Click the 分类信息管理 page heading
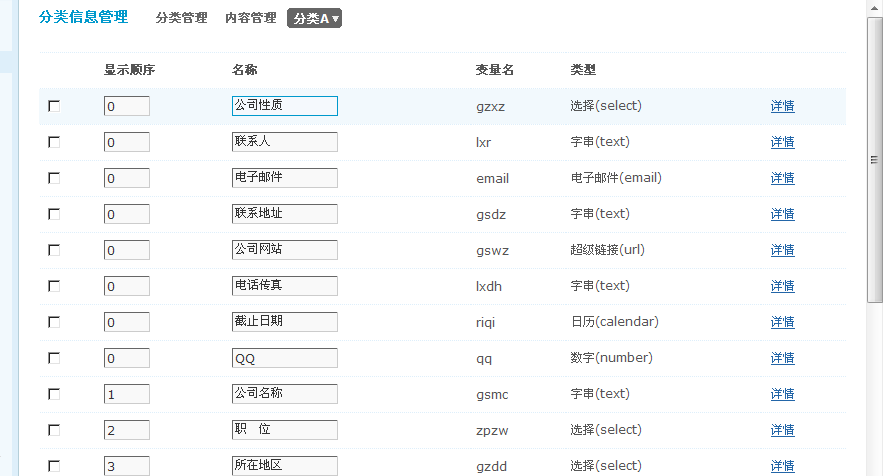Image resolution: width=883 pixels, height=476 pixels. [83, 17]
